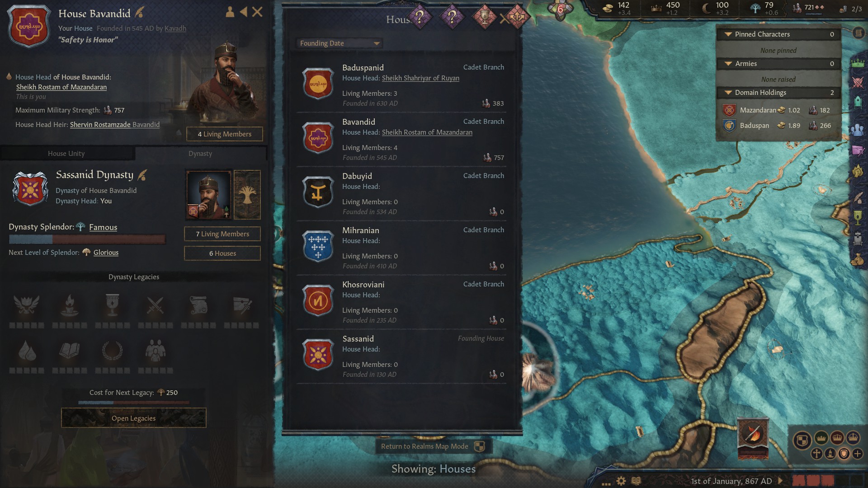Open the Council members icon
The image size is (868, 488).
coord(858,129)
